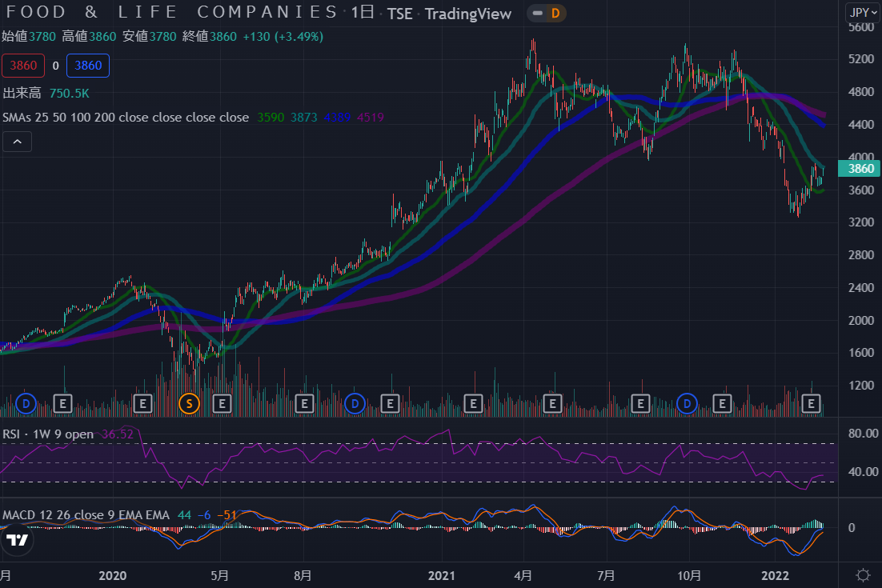Click the blue 3860 buy price button

tap(88, 66)
